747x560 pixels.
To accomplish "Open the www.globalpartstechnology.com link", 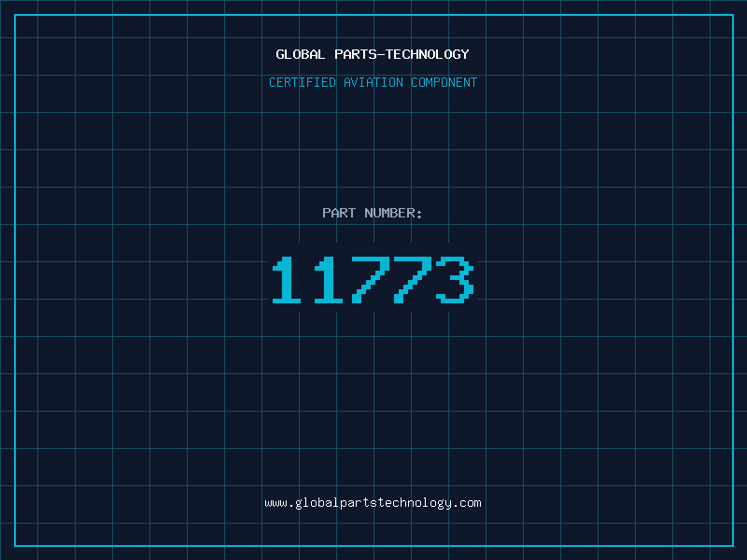I will (x=373, y=503).
